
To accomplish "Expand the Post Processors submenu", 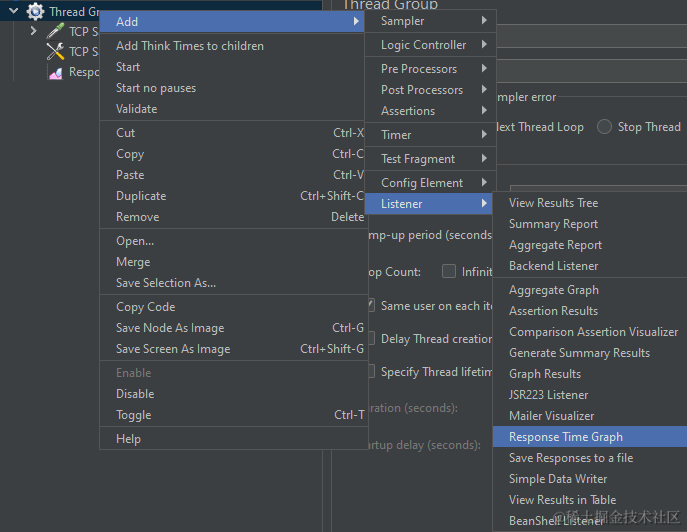I will 430,90.
